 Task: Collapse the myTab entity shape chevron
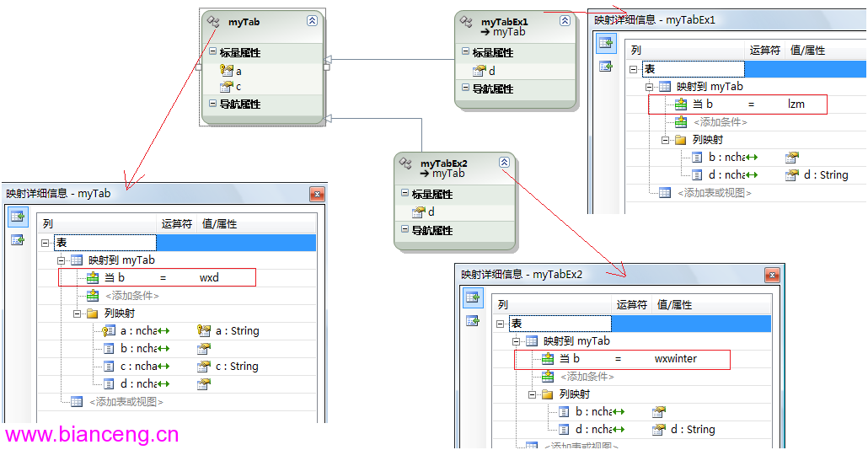(x=312, y=21)
